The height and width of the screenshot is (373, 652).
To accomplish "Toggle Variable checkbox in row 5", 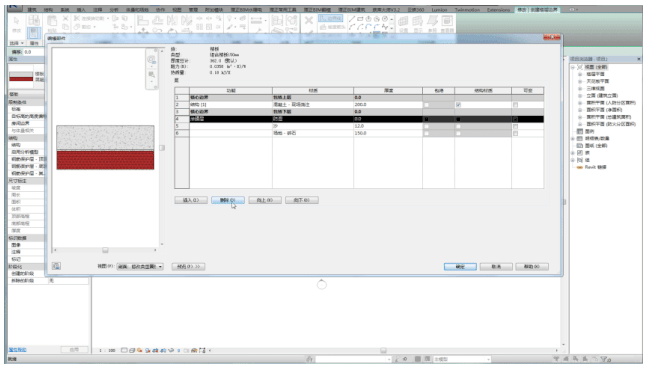I will (515, 126).
